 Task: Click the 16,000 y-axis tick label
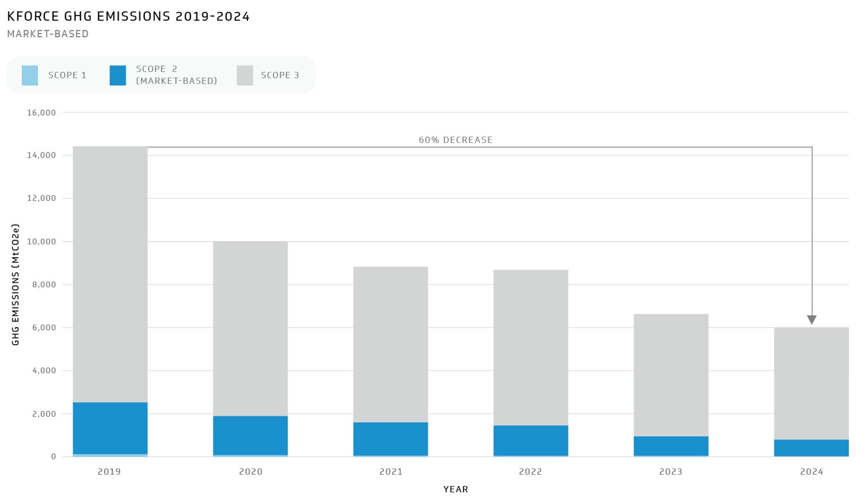42,113
